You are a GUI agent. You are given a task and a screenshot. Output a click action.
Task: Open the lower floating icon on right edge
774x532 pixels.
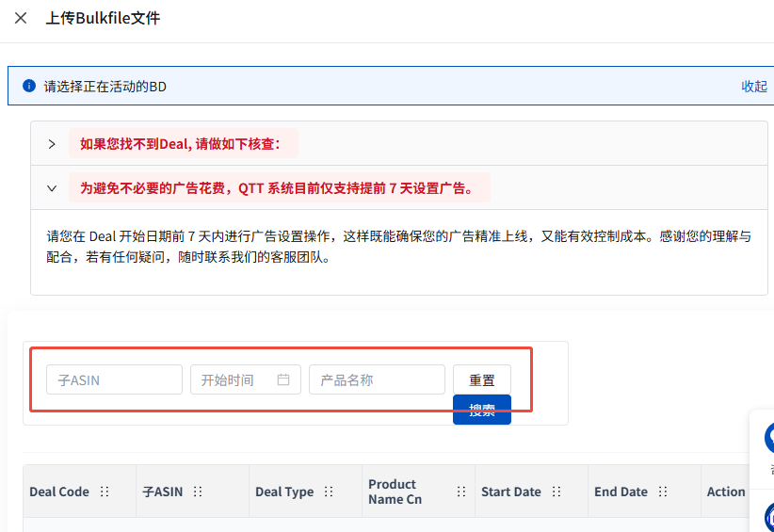[767, 516]
